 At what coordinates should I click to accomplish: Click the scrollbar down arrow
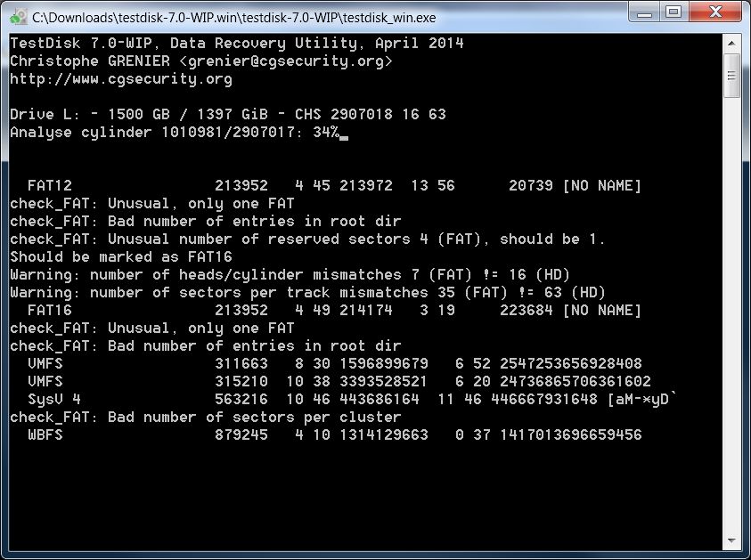tap(731, 540)
